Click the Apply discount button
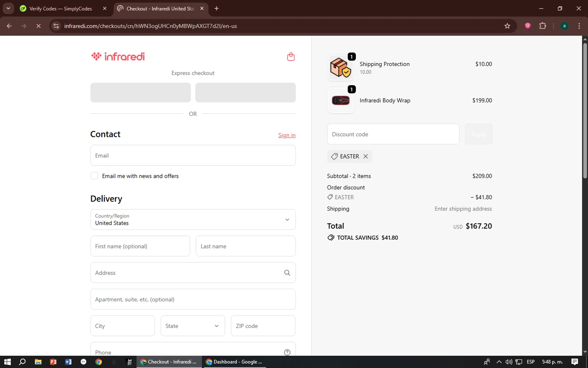The height and width of the screenshot is (368, 588). (479, 134)
